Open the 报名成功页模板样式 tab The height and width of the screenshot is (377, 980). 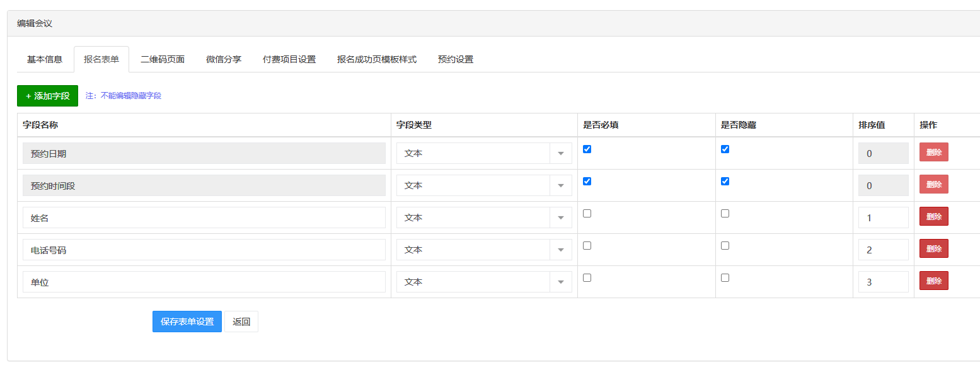[x=376, y=59]
